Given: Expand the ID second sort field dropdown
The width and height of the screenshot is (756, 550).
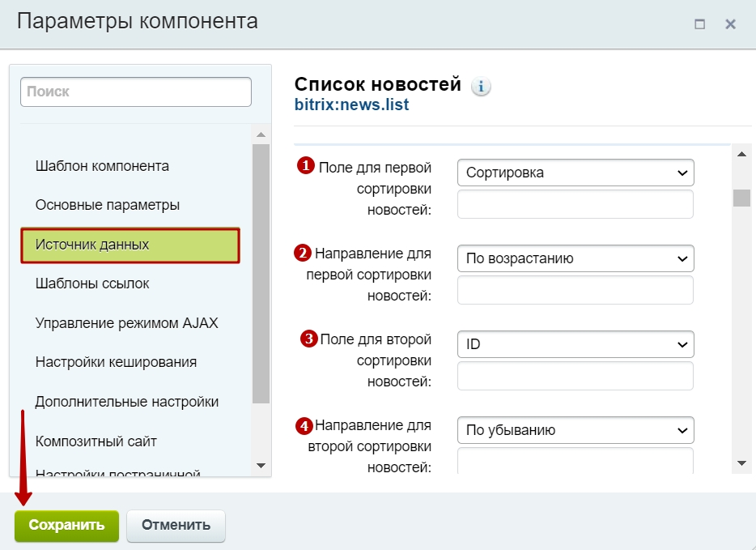Looking at the screenshot, I should [575, 344].
